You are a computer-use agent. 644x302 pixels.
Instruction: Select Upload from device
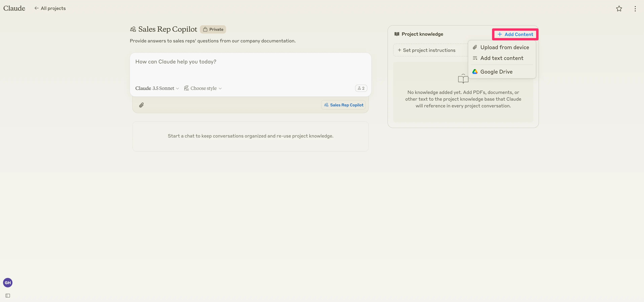504,47
